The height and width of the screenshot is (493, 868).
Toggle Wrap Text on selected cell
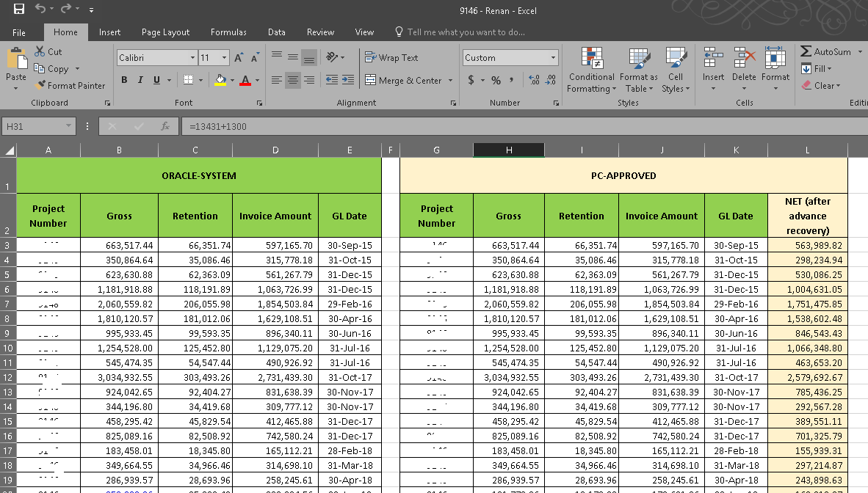pyautogui.click(x=392, y=58)
